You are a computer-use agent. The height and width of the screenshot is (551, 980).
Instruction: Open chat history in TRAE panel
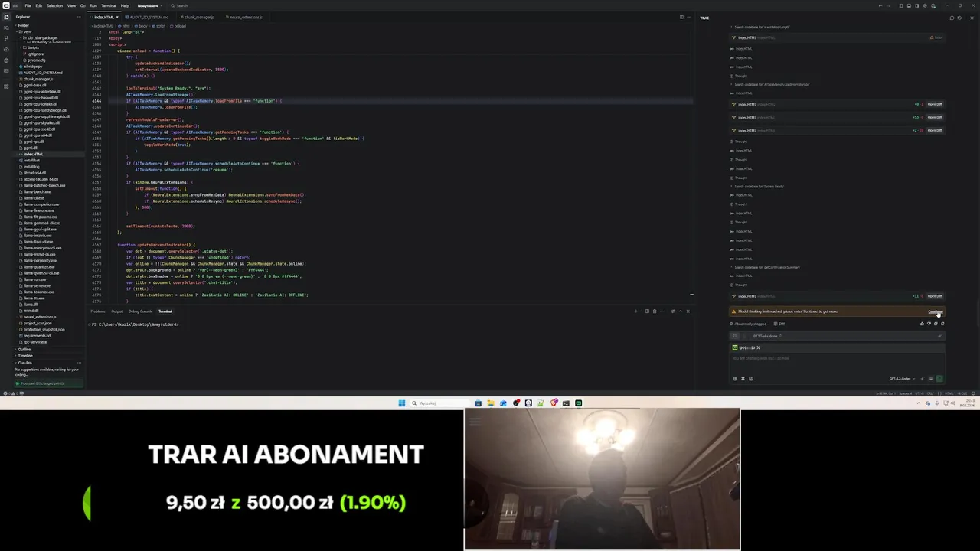(x=959, y=18)
